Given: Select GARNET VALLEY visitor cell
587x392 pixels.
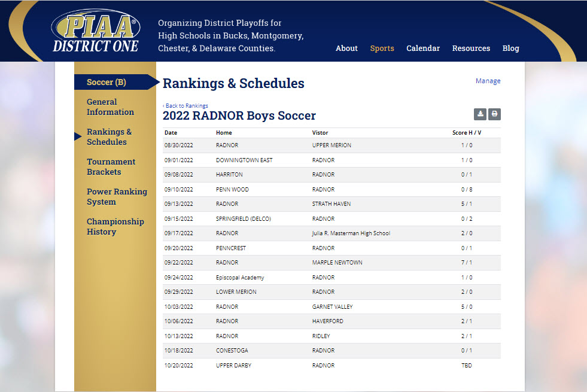Looking at the screenshot, I should [x=333, y=306].
